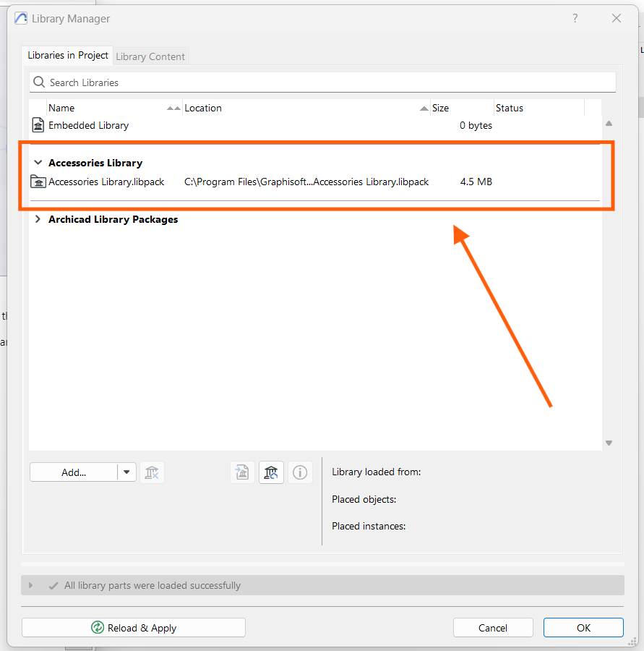This screenshot has height=651, width=644.
Task: Click the Library Manager window title
Action: click(71, 19)
